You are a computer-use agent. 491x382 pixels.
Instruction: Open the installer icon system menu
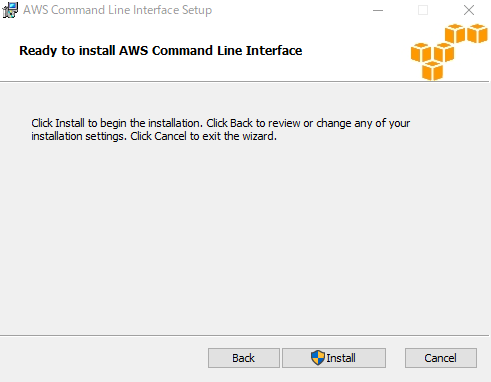(10, 10)
